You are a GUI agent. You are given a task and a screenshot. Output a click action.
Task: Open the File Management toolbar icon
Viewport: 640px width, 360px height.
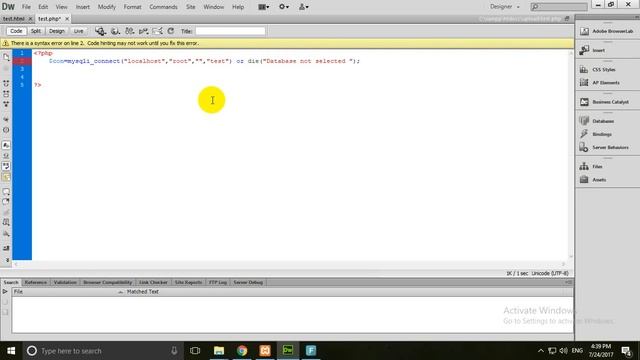129,31
